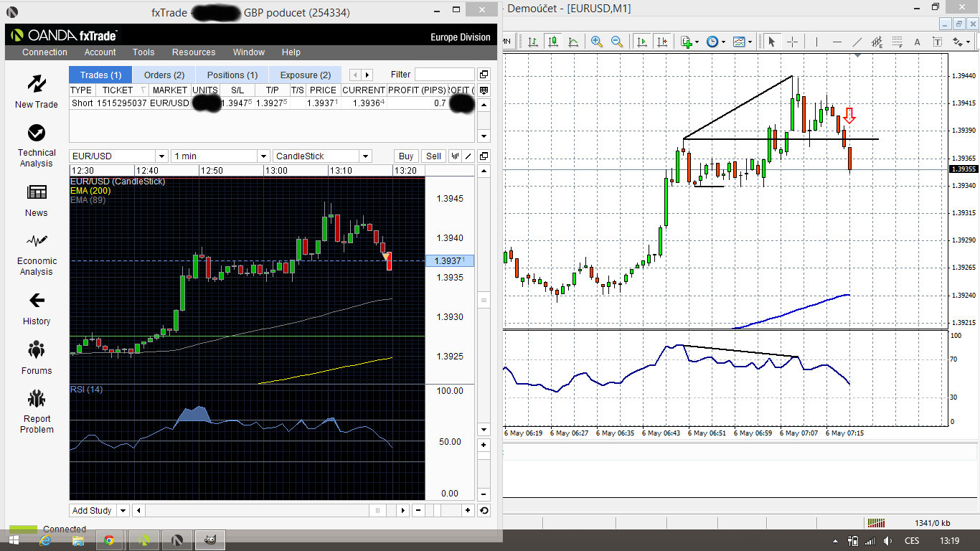Select the equidistant channel tool
980x551 pixels.
coord(877,42)
